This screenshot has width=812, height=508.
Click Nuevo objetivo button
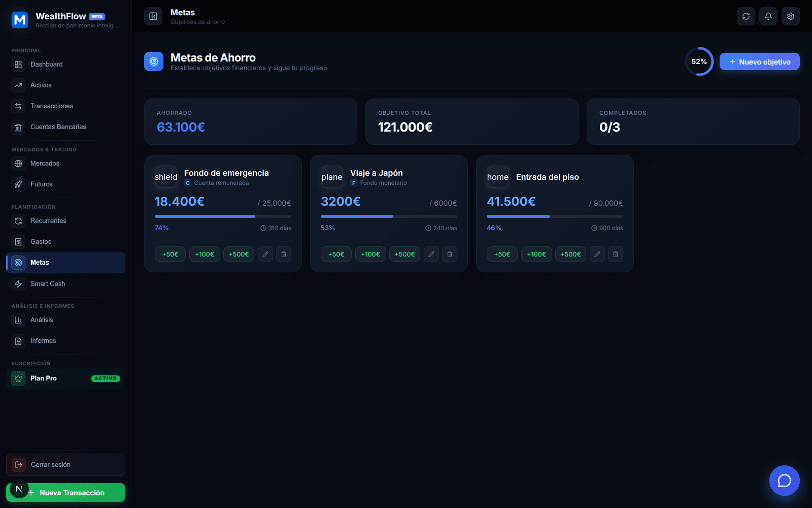(x=760, y=61)
